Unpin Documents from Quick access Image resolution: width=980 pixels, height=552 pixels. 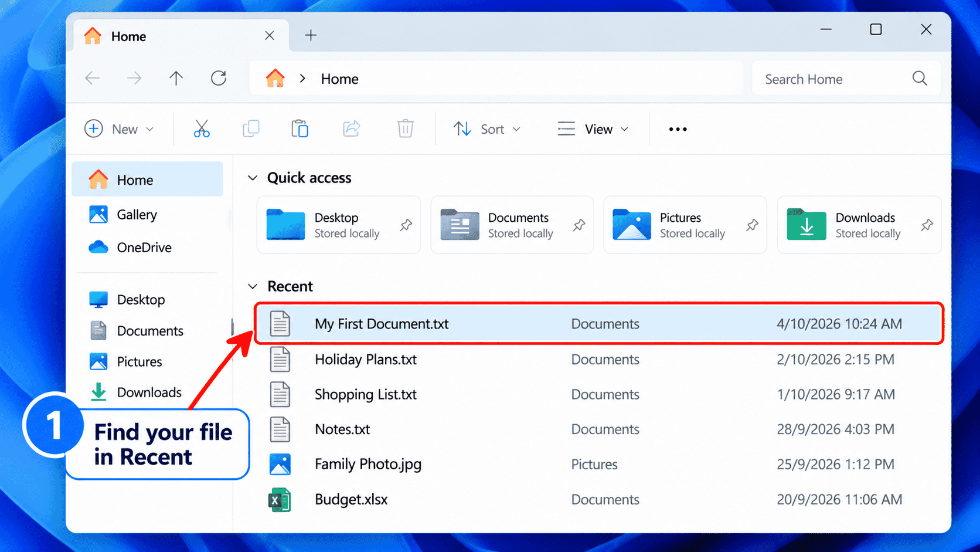(579, 225)
